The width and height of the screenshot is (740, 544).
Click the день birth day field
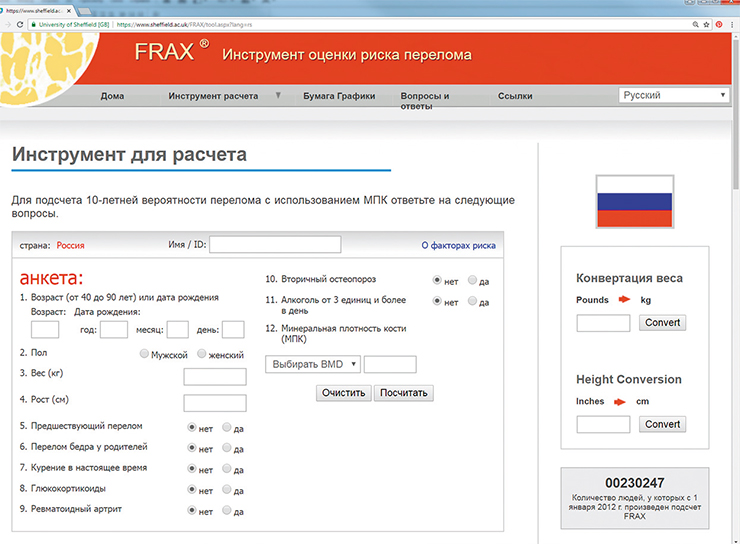[x=233, y=329]
